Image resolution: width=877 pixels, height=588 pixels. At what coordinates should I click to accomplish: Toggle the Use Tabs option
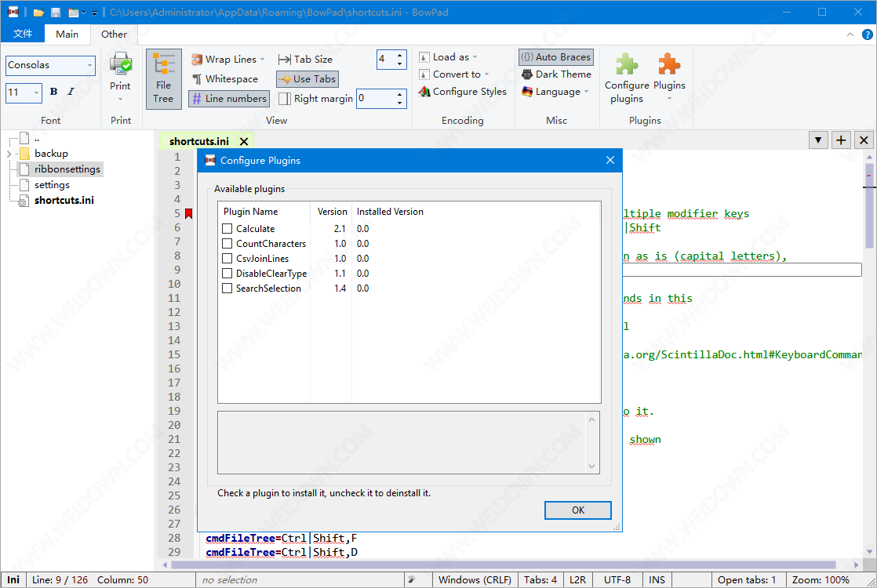(x=307, y=79)
